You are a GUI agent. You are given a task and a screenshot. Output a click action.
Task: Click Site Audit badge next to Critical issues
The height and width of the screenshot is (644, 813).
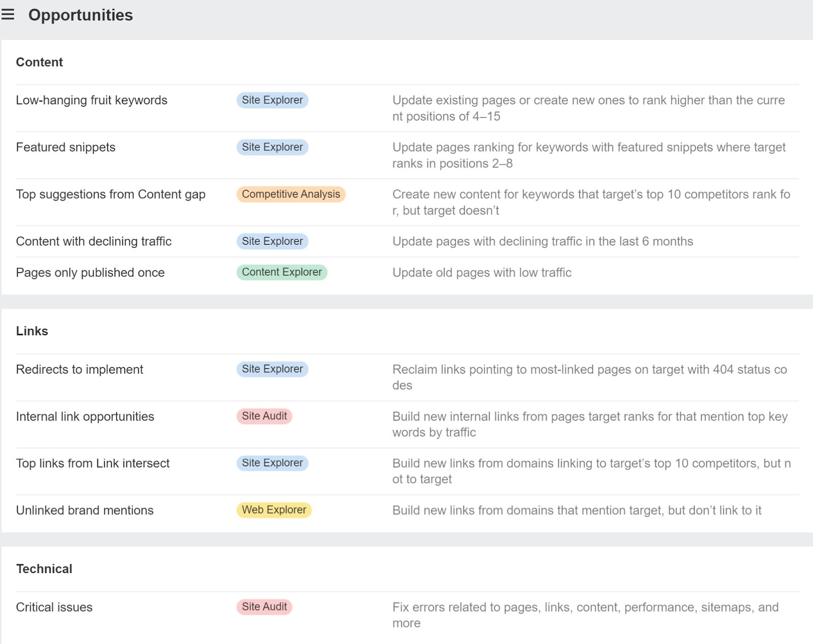tap(264, 607)
